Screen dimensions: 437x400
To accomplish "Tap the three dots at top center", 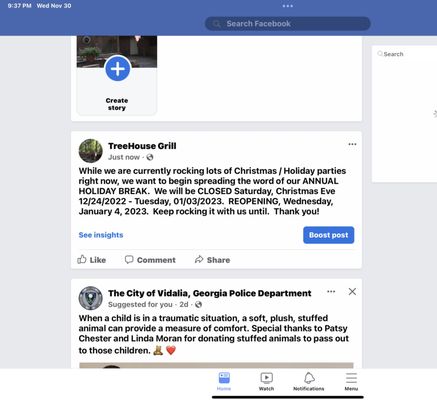I will tap(288, 6).
